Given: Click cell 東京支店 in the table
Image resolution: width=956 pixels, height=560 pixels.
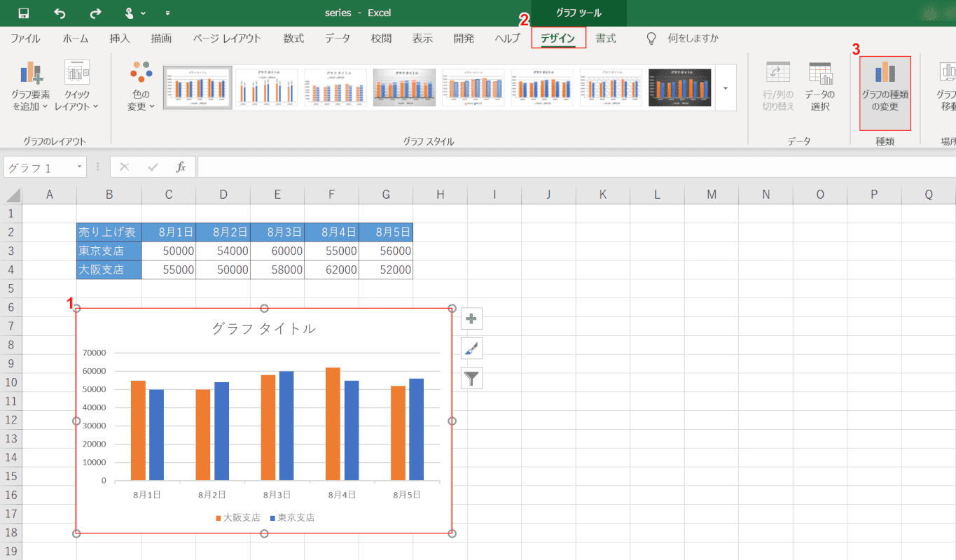Looking at the screenshot, I should tap(109, 251).
